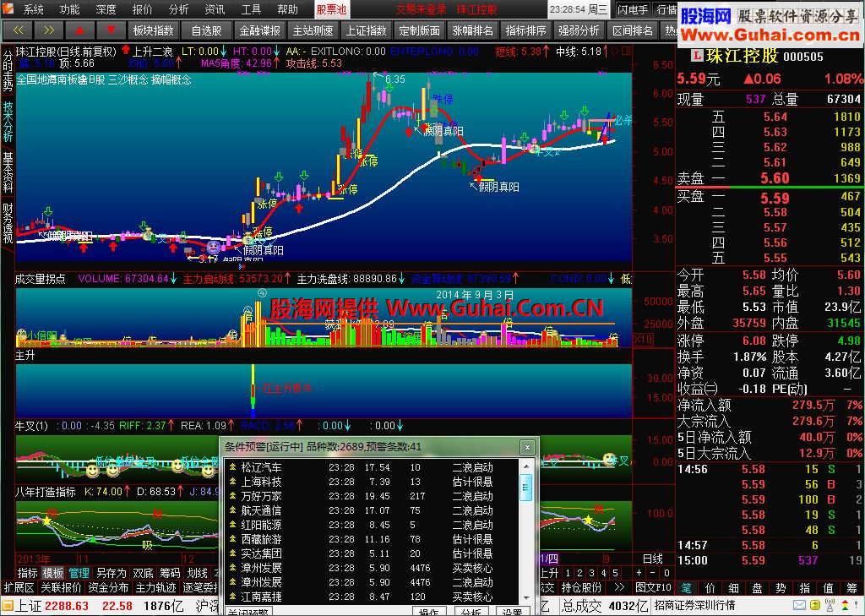The image size is (865, 616).
Task: Click the 涨幅排名 toolbar button
Action: pyautogui.click(x=473, y=30)
